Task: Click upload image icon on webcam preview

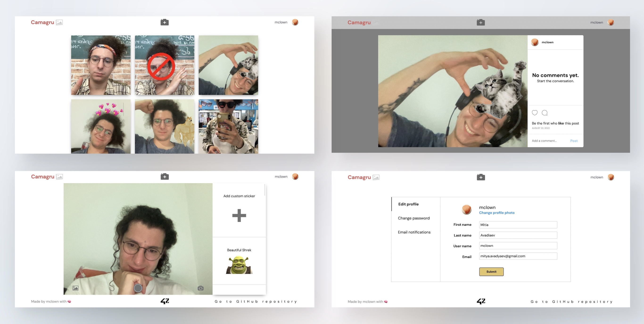Action: (75, 288)
